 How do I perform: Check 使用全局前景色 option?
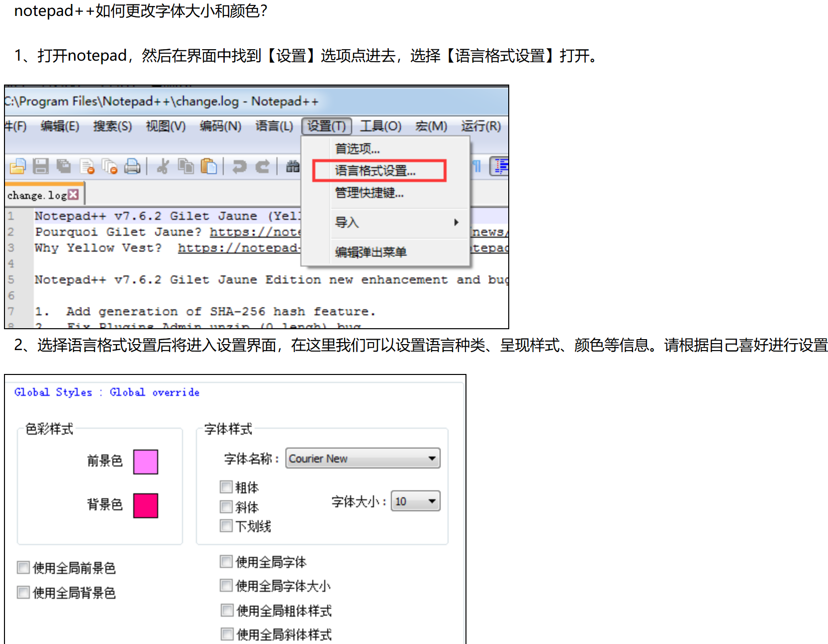[x=23, y=567]
